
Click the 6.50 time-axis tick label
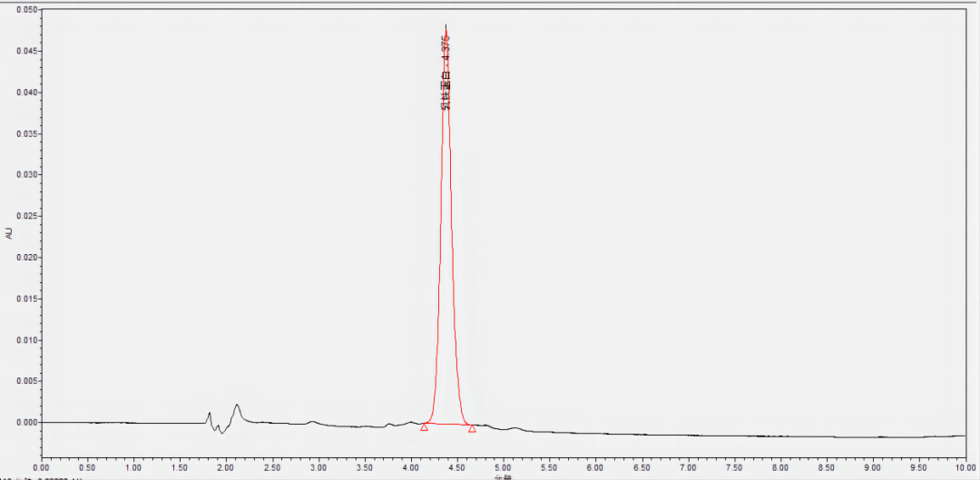point(642,467)
